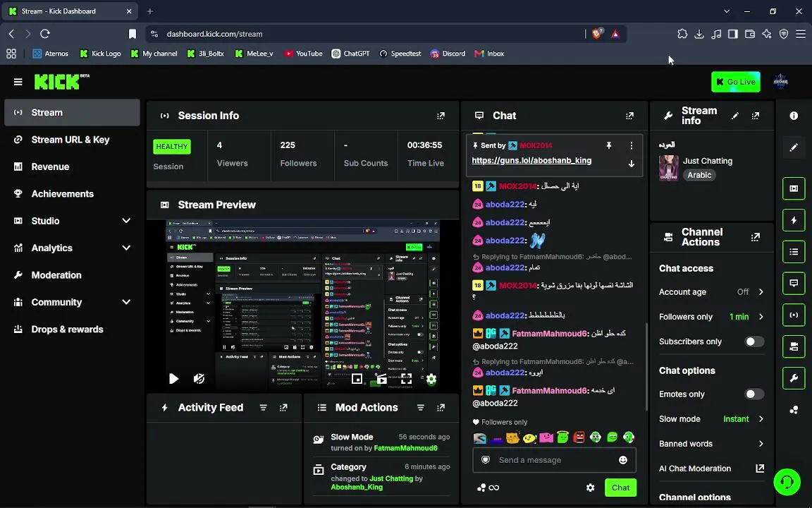Open Followers only duration setting

click(x=711, y=317)
